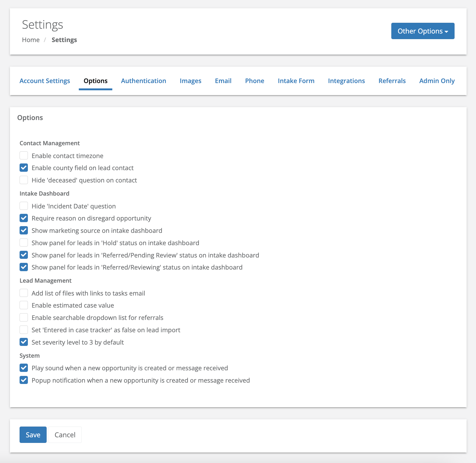Screen dimensions: 476x463
Task: Disable Play sound on new opportunity
Action: click(24, 368)
